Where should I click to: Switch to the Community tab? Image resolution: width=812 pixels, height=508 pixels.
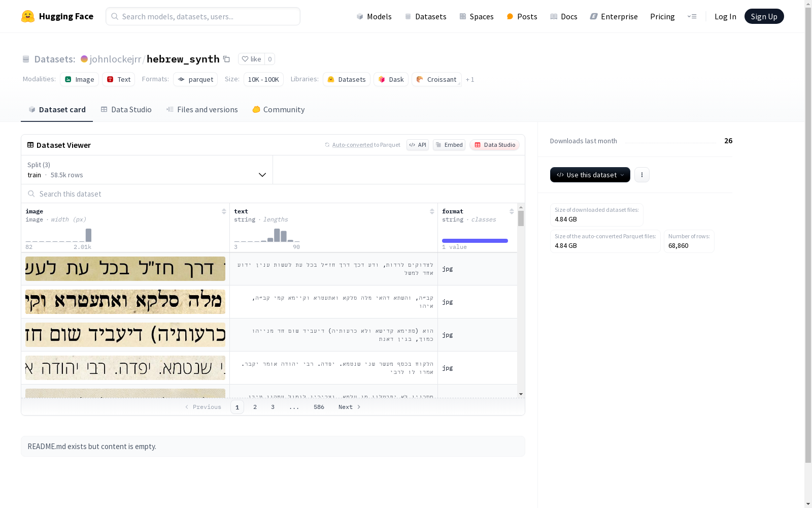click(x=279, y=109)
